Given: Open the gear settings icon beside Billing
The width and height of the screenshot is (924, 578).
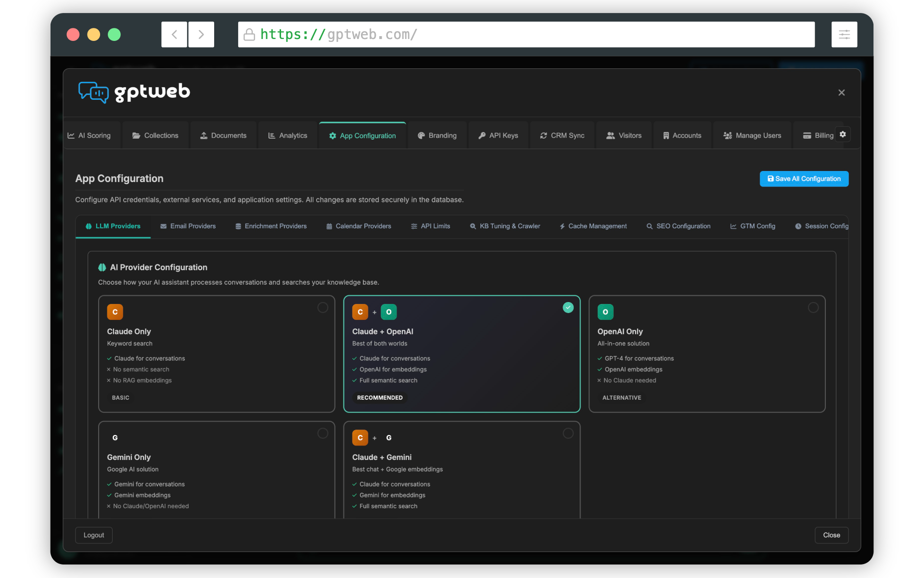Looking at the screenshot, I should click(x=843, y=134).
